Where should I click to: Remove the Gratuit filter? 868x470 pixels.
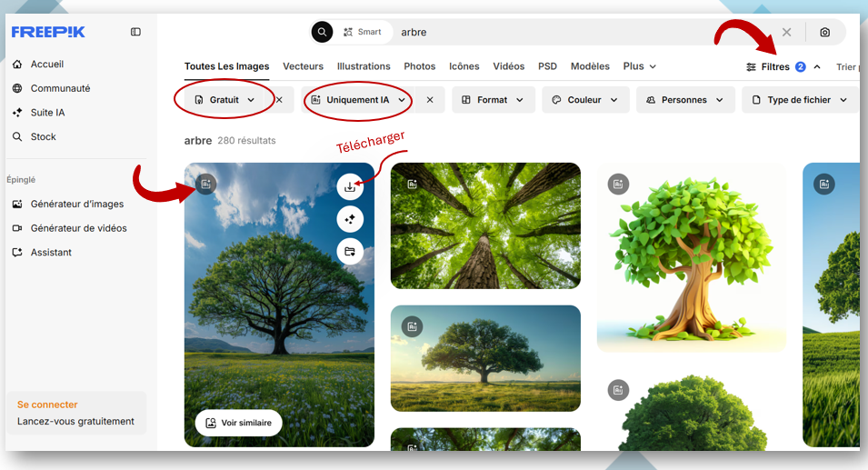(x=279, y=100)
